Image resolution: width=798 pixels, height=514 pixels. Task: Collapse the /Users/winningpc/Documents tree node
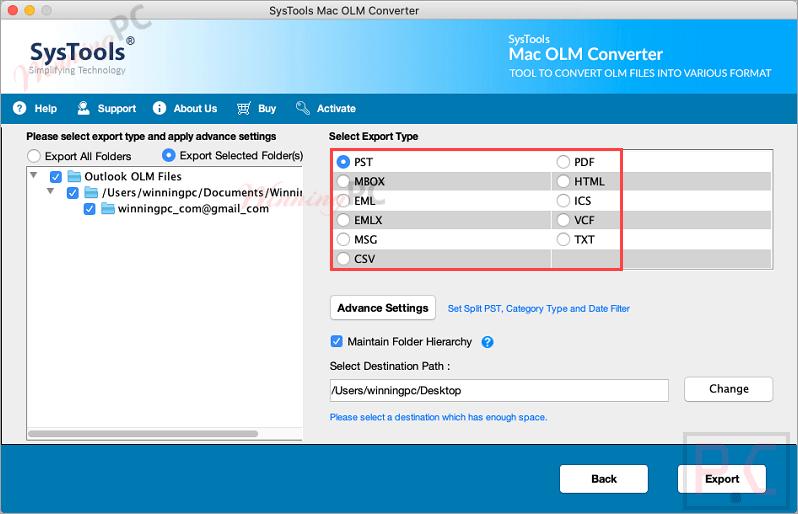pyautogui.click(x=50, y=191)
